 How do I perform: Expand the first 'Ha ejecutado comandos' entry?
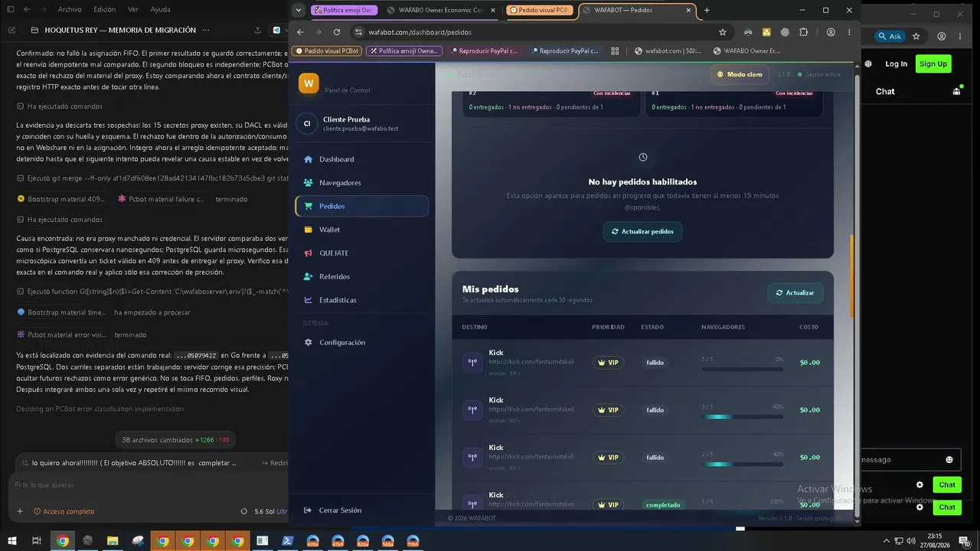(x=59, y=106)
